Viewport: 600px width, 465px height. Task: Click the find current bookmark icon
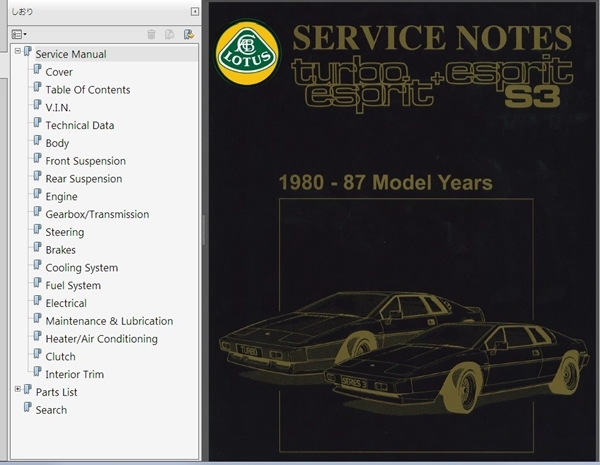189,34
